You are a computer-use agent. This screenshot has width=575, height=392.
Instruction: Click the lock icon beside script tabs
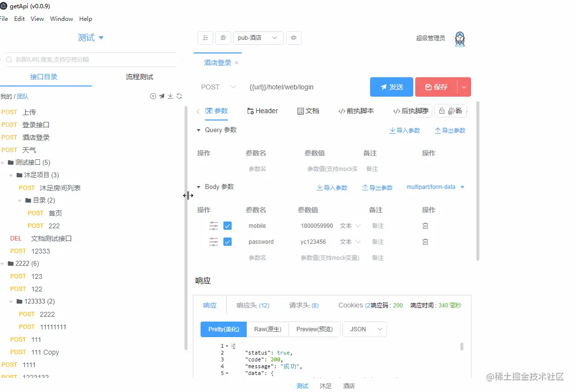pos(442,111)
